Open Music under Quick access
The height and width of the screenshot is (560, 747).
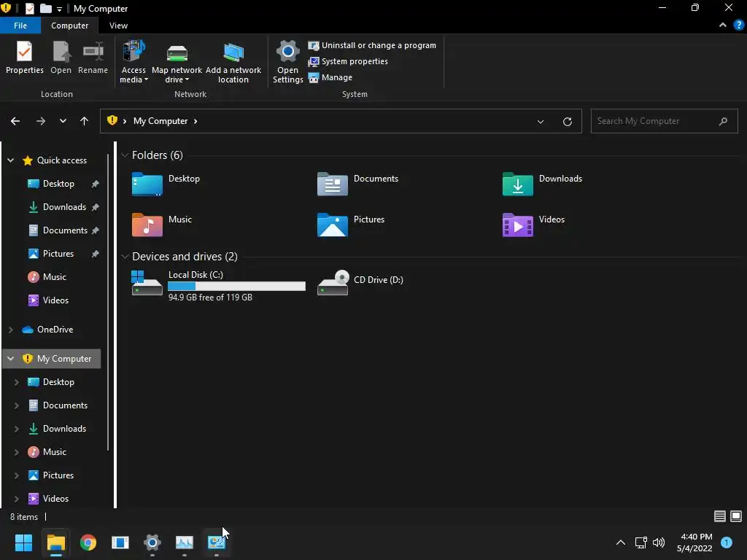[x=54, y=277]
